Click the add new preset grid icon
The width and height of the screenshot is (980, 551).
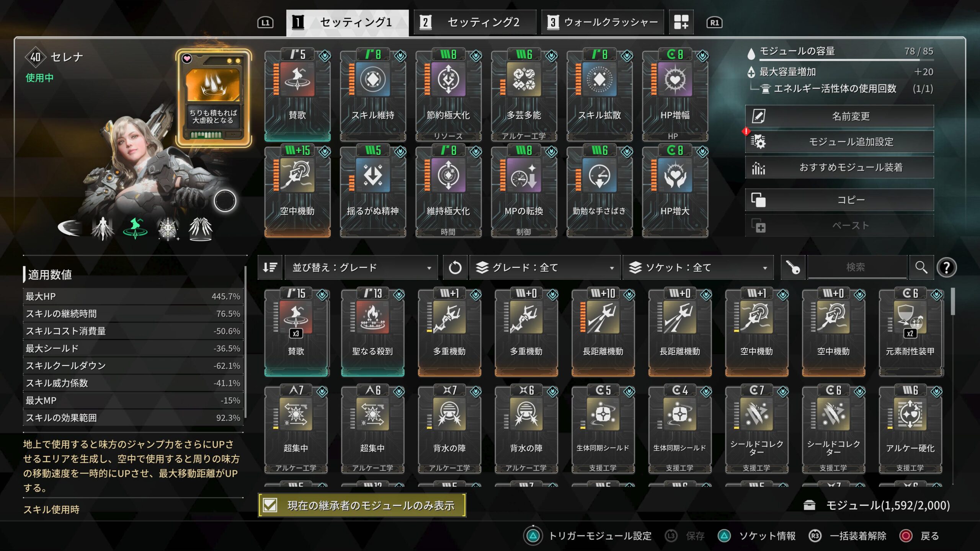pos(681,22)
